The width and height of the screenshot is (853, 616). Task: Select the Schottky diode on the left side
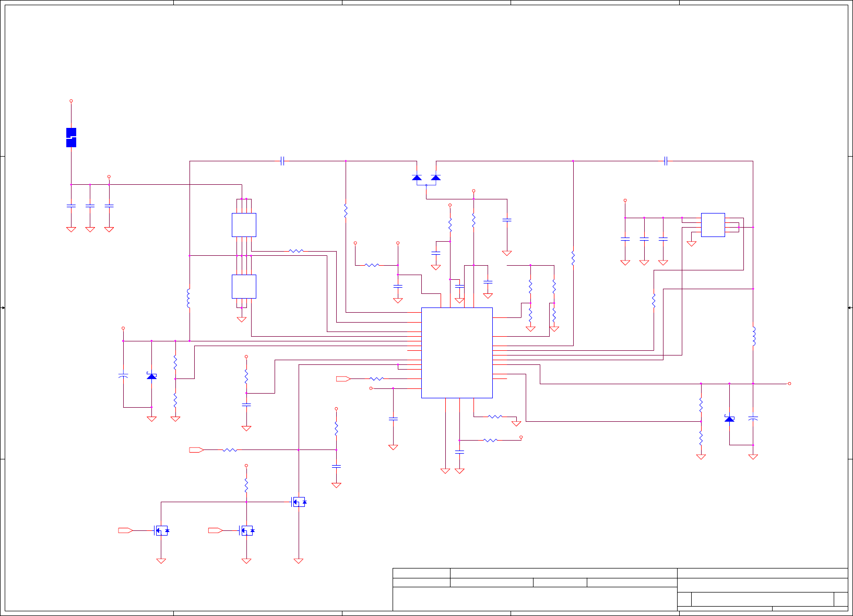coord(151,376)
